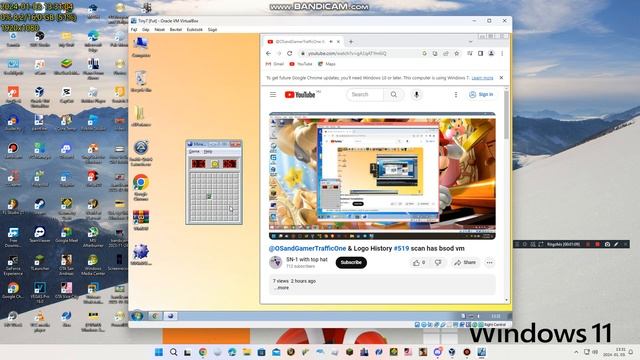
Task: Click the Bandicam red stop recording button
Action: [598, 244]
